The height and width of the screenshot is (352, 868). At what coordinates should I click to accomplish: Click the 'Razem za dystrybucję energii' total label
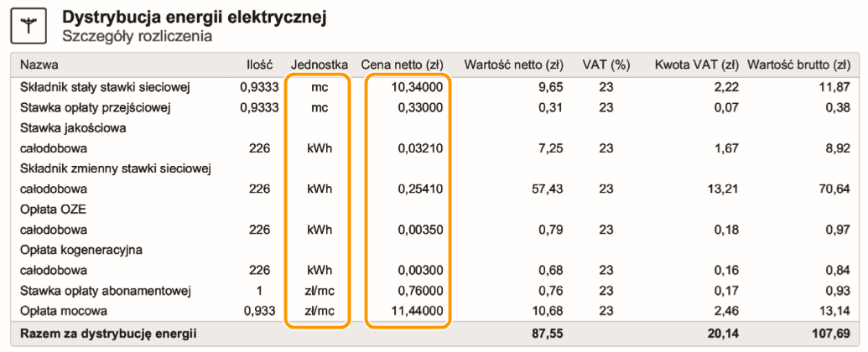pyautogui.click(x=109, y=334)
